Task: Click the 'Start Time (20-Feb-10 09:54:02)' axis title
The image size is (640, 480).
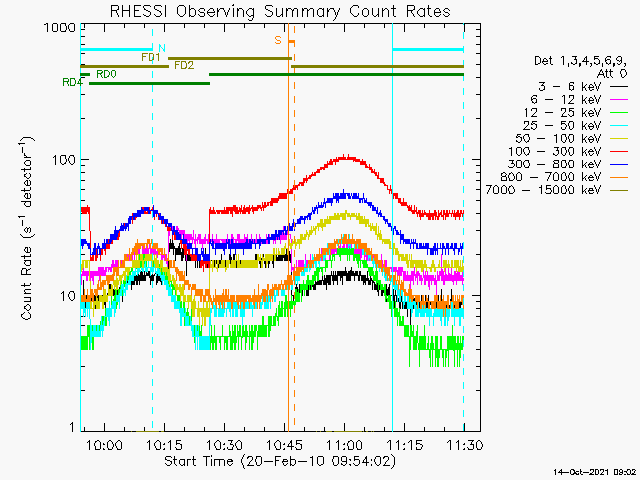Action: tap(280, 462)
